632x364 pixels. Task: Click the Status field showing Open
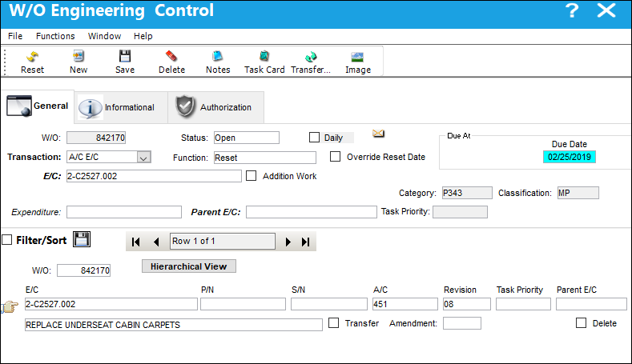[x=247, y=138]
